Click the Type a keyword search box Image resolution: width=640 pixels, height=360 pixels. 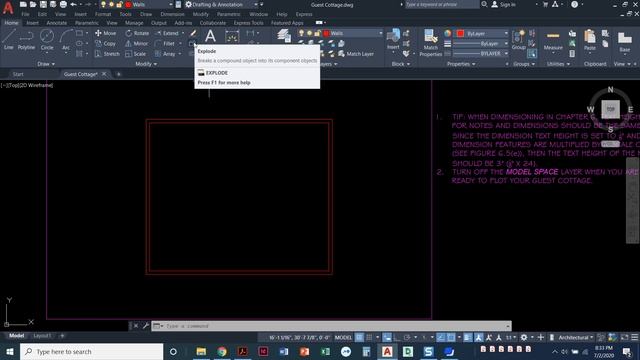coord(441,4)
